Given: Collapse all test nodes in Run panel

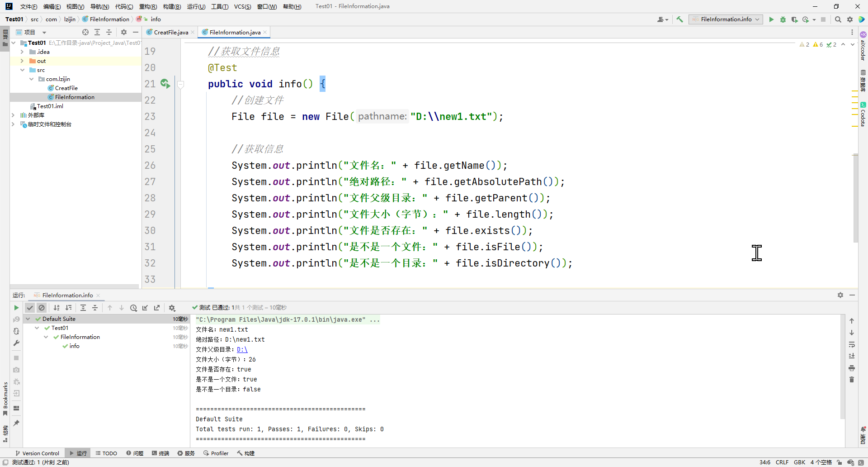Looking at the screenshot, I should coord(95,308).
